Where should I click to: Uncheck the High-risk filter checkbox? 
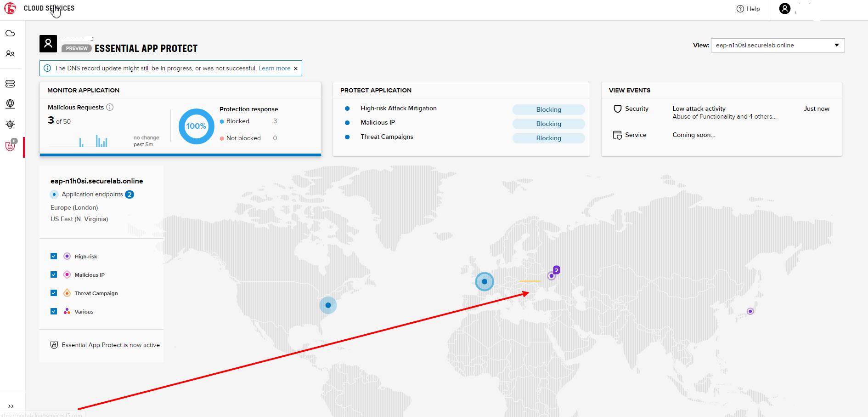click(x=54, y=256)
